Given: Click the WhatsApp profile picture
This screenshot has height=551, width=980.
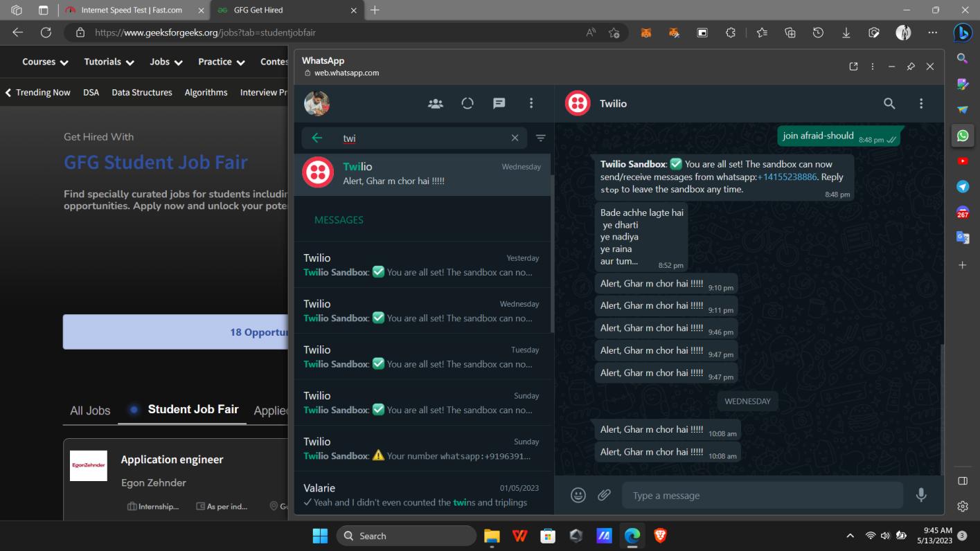Looking at the screenshot, I should 317,104.
